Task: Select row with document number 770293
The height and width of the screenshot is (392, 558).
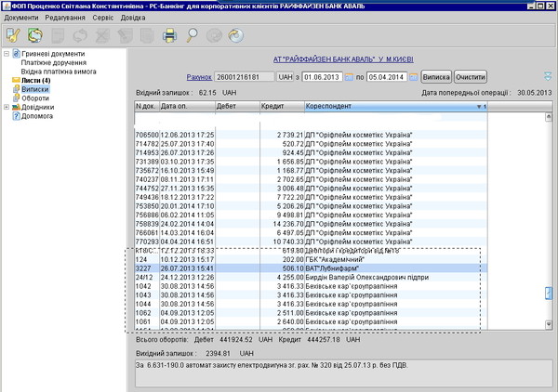Action: pyautogui.click(x=311, y=242)
